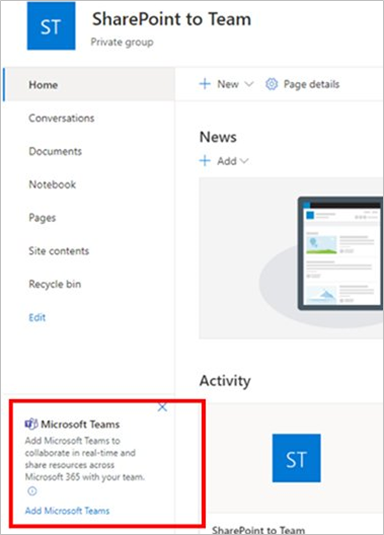Open the Page details gear icon
The width and height of the screenshot is (384, 535).
[x=271, y=84]
